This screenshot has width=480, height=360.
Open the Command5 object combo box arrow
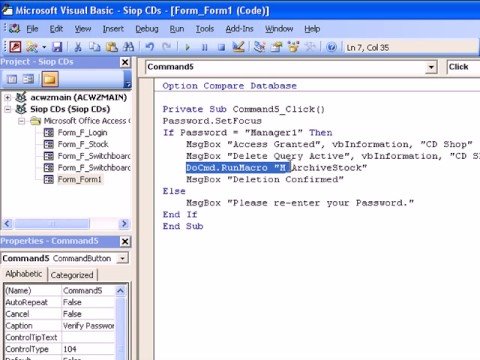(431, 67)
